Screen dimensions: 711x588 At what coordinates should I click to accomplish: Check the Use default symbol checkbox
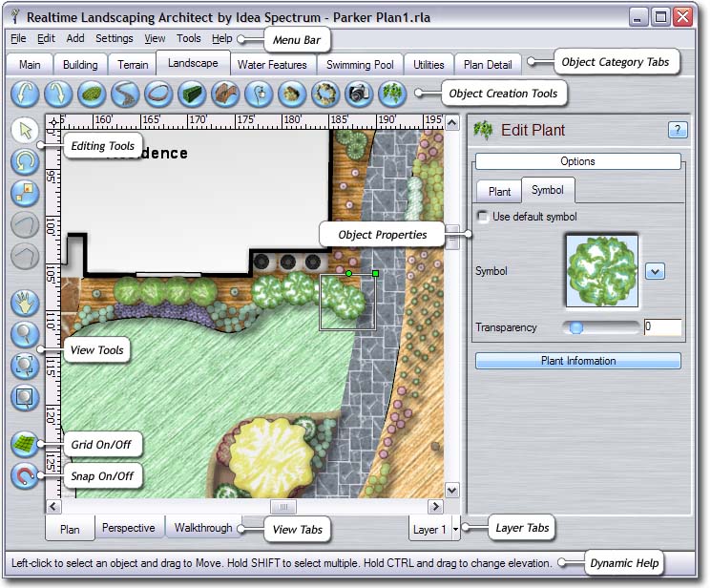point(483,217)
